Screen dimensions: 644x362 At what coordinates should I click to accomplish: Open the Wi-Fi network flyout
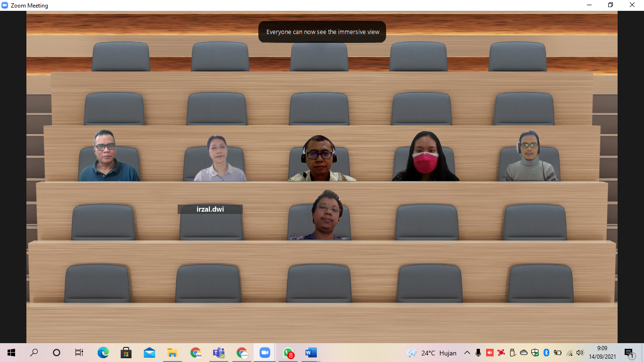coord(570,353)
